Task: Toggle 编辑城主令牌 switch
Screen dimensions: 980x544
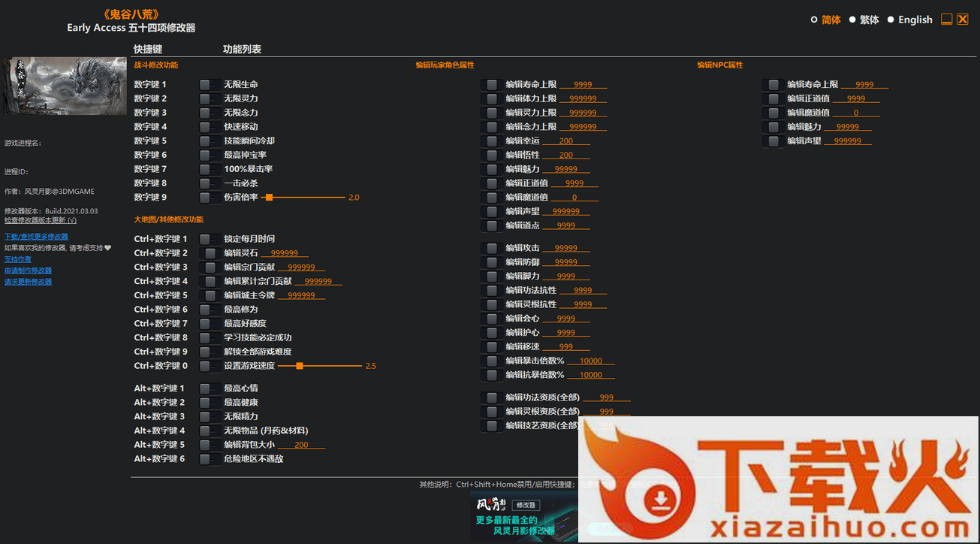Action: click(x=210, y=295)
